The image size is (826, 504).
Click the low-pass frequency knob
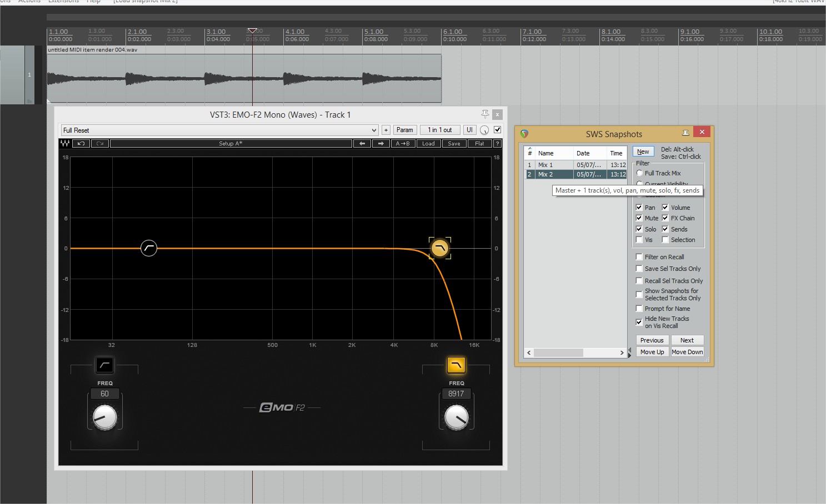(457, 417)
